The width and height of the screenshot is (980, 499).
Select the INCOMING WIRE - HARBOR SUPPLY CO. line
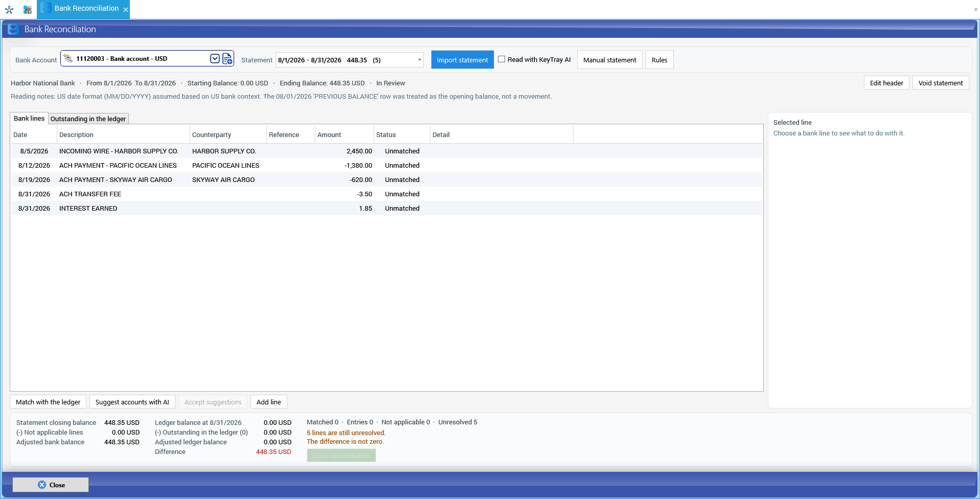tap(386, 151)
